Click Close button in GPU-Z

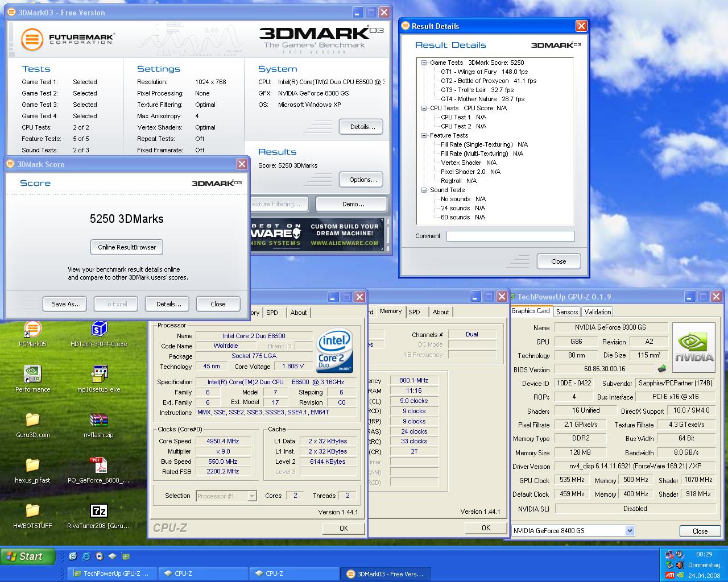coord(700,531)
